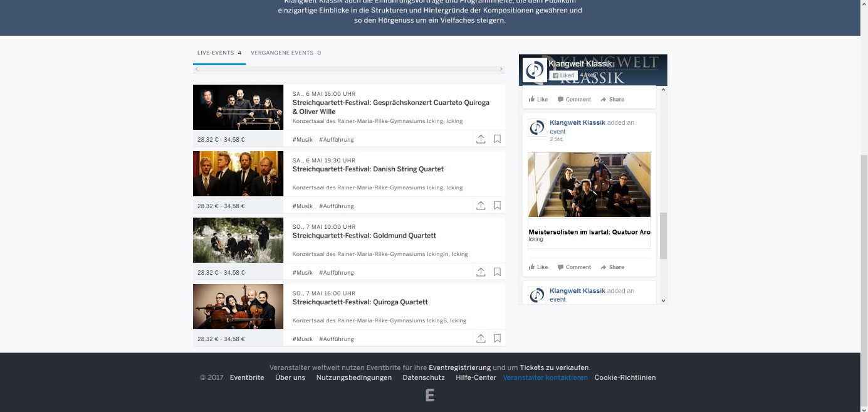Click #Musik tag on Danish String Quartet

(x=303, y=206)
